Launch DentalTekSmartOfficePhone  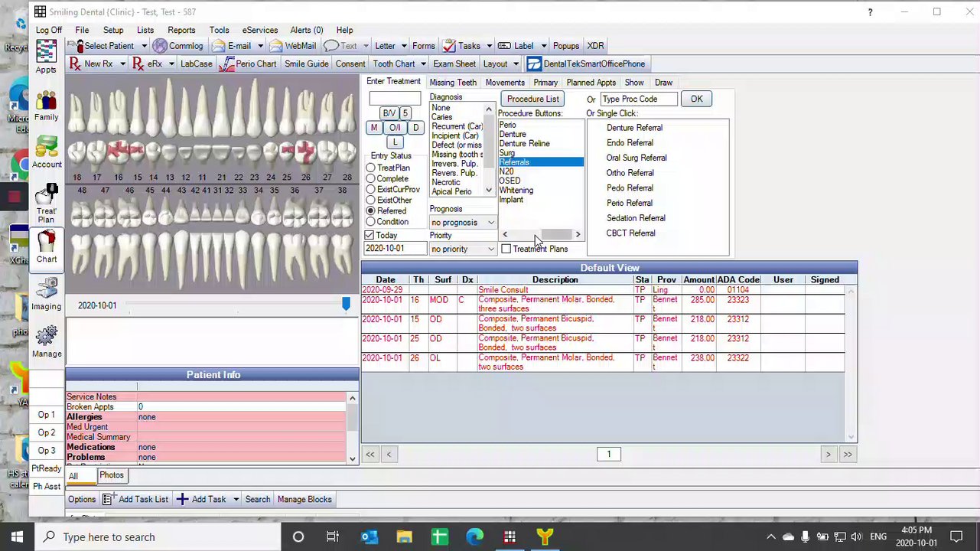[x=586, y=64]
